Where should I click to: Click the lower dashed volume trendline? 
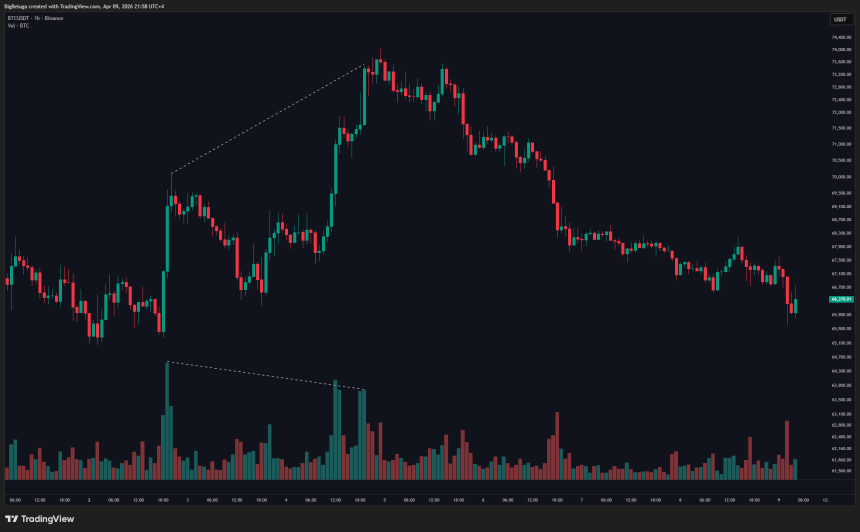265,376
